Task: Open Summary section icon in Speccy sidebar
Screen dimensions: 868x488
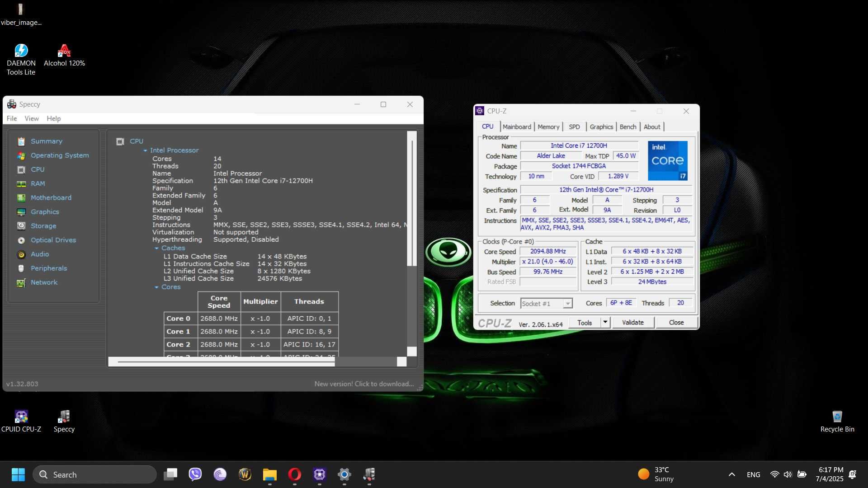Action: 21,141
